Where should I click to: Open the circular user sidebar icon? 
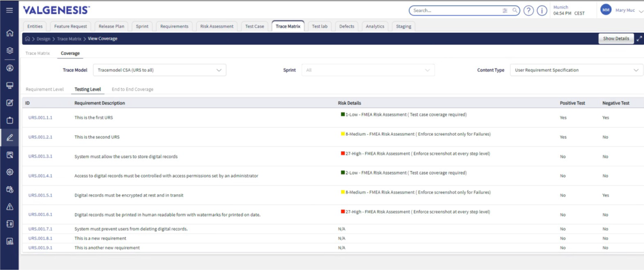9,68
